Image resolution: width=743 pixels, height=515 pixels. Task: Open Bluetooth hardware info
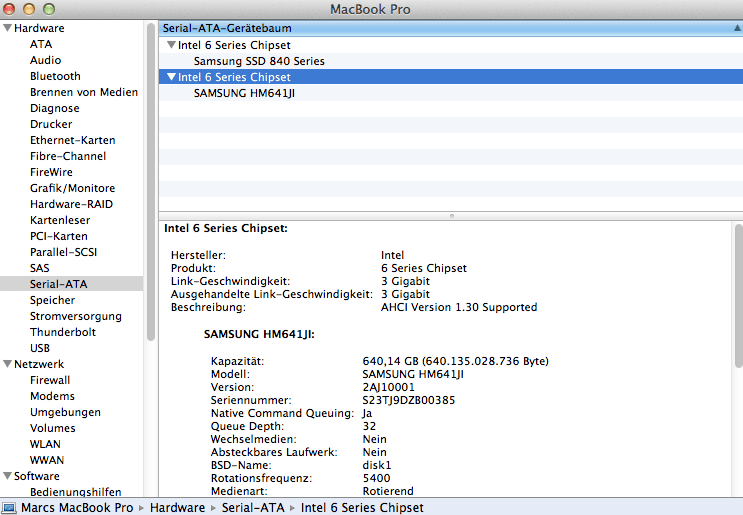click(55, 76)
